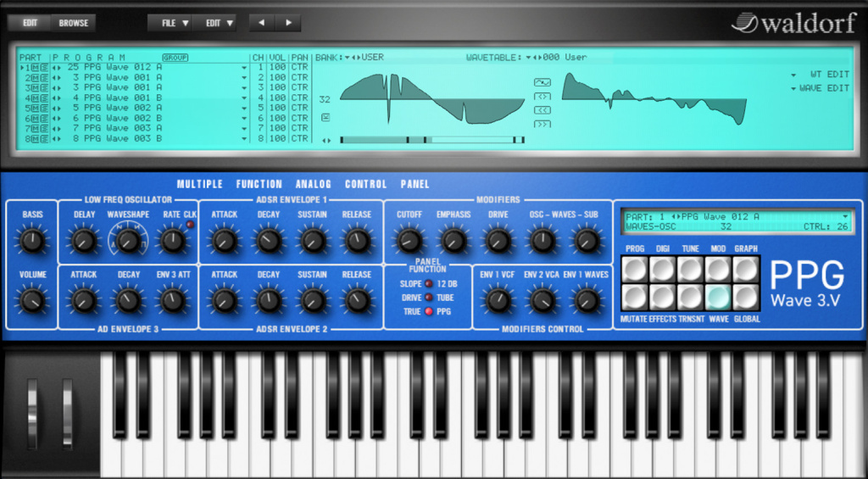Click the previous preset arrow in toolbar

[261, 23]
